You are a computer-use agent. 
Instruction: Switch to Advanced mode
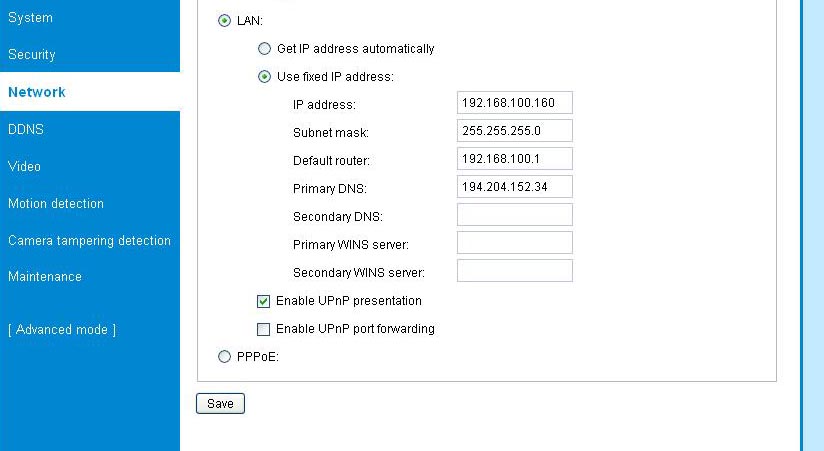click(x=62, y=330)
